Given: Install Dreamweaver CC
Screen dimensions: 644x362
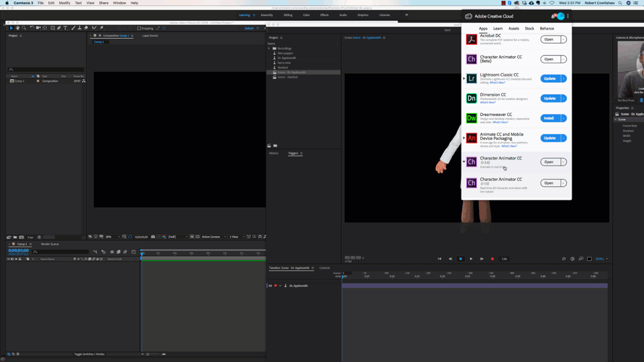Looking at the screenshot, I should point(550,118).
